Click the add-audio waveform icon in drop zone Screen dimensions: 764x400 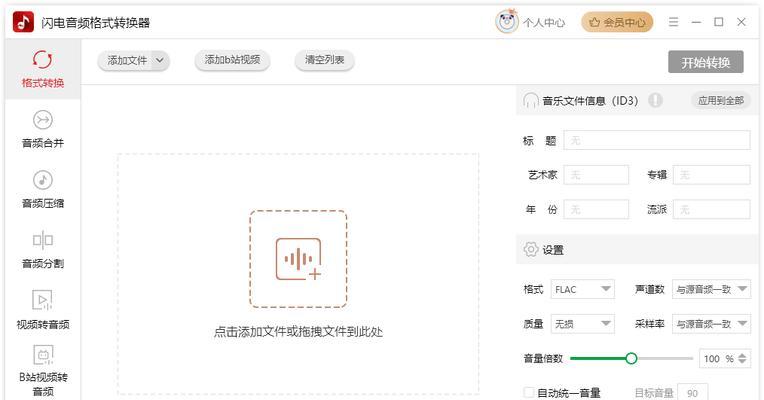point(298,259)
